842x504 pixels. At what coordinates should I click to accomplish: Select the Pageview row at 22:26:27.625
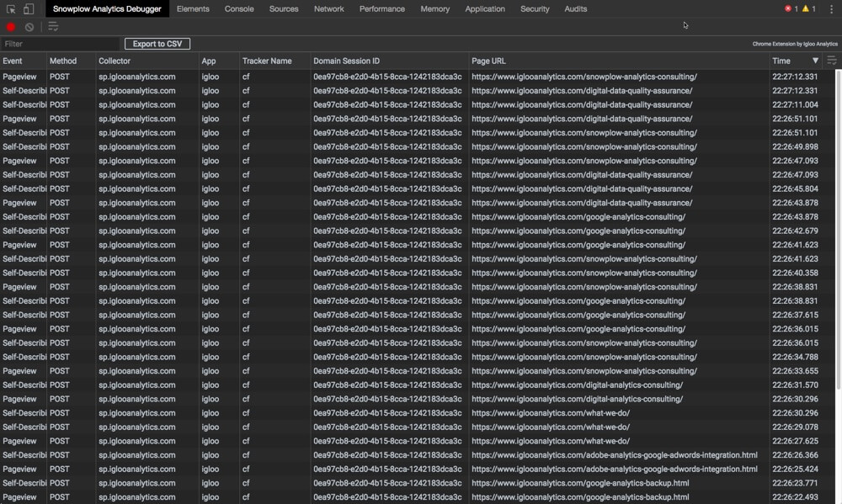pos(418,441)
